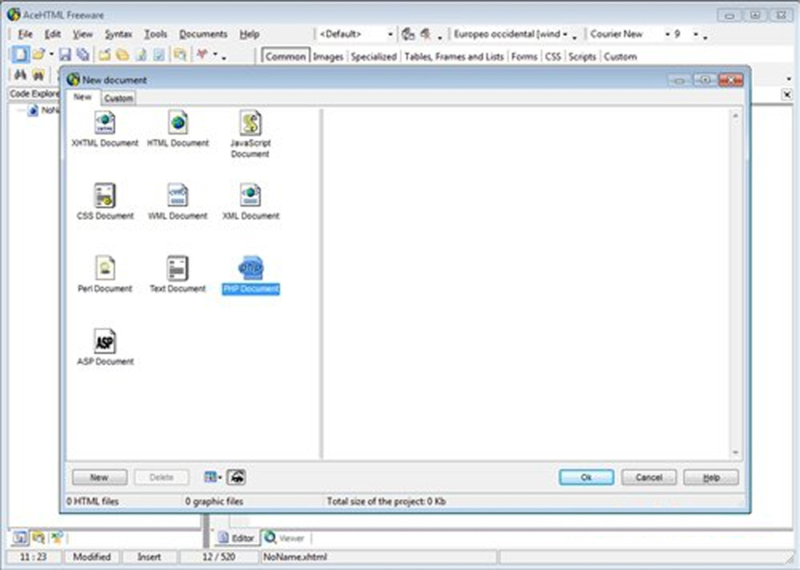Screen dimensions: 800x570
Task: Select the Forms toolbar tab
Action: [x=524, y=57]
